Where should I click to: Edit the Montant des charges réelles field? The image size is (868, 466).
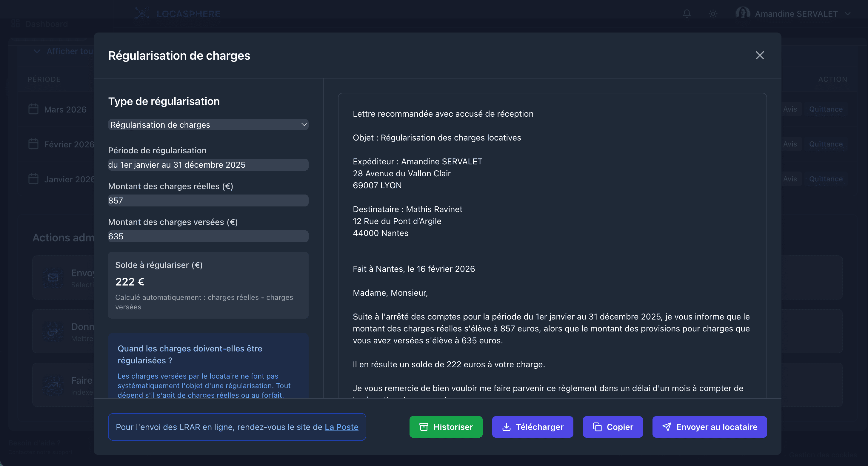[208, 200]
